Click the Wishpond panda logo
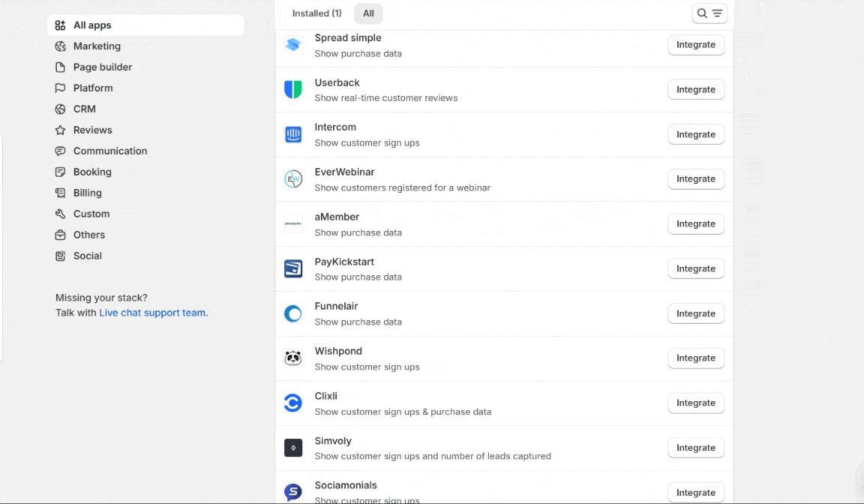The height and width of the screenshot is (504, 864). (x=293, y=358)
